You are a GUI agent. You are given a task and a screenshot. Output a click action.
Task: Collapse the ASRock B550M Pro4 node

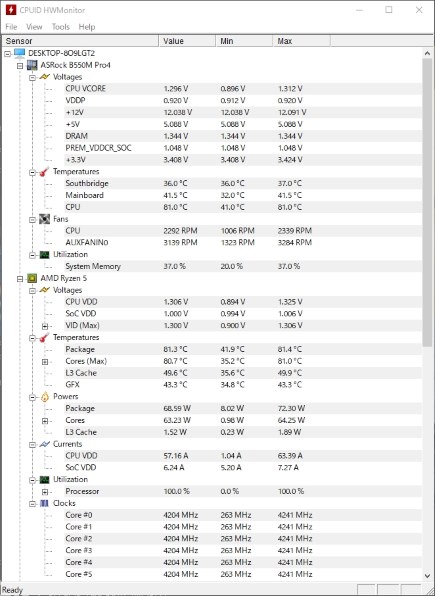point(20,65)
